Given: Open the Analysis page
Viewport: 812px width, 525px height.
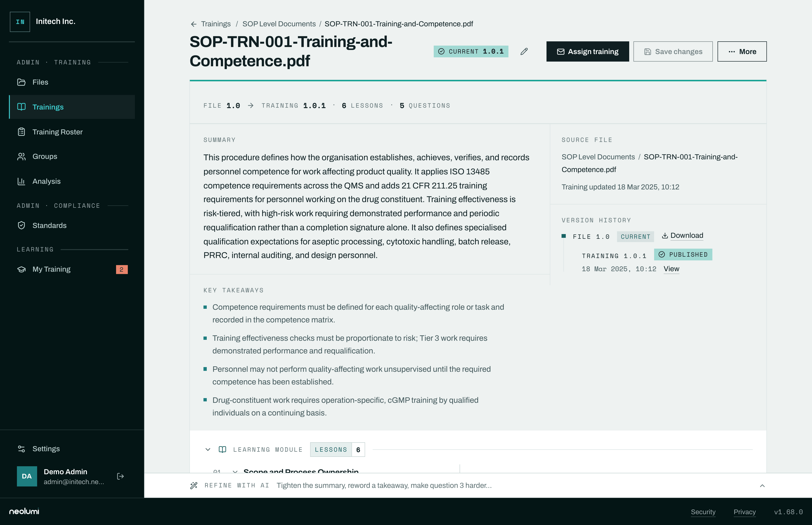Looking at the screenshot, I should pyautogui.click(x=72, y=181).
